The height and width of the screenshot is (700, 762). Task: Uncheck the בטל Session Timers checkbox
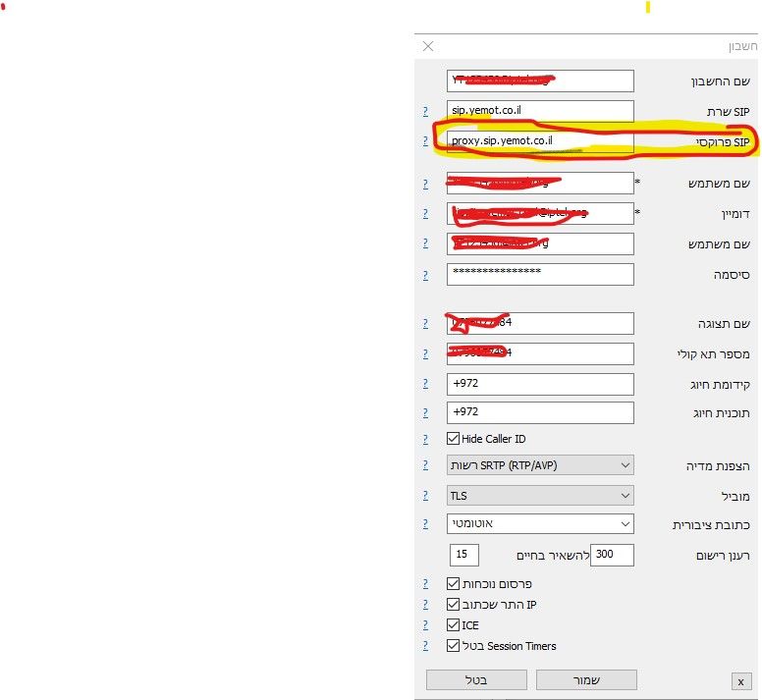pyautogui.click(x=454, y=646)
